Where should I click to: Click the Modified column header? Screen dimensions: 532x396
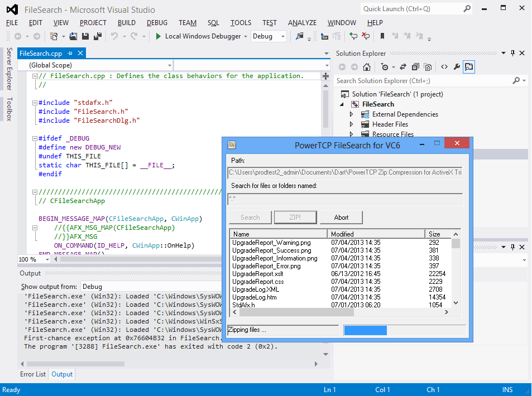pos(376,234)
